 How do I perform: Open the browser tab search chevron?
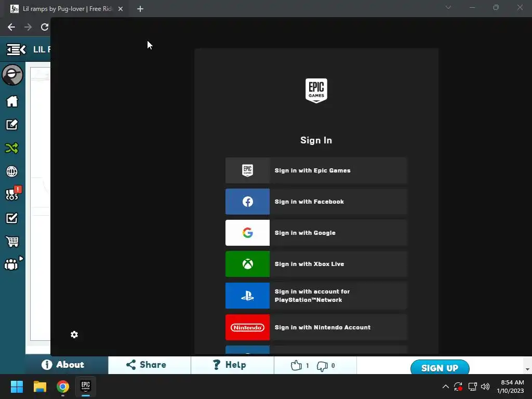448,7
